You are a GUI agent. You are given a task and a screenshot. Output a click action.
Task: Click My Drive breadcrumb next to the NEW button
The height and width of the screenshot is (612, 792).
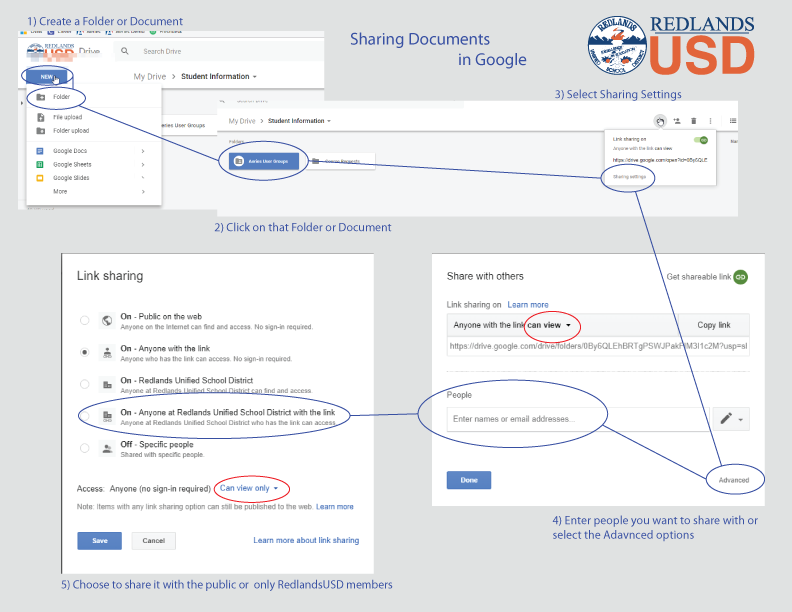tap(150, 76)
